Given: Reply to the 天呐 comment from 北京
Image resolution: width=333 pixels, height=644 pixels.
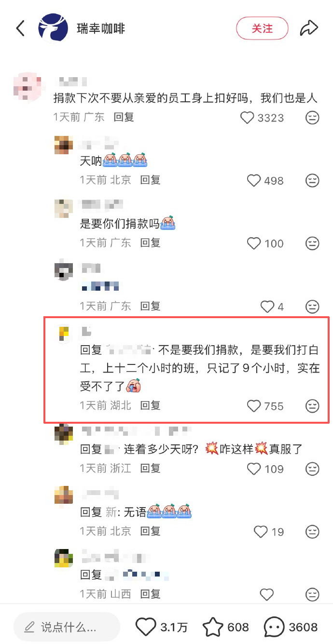Looking at the screenshot, I should [150, 180].
